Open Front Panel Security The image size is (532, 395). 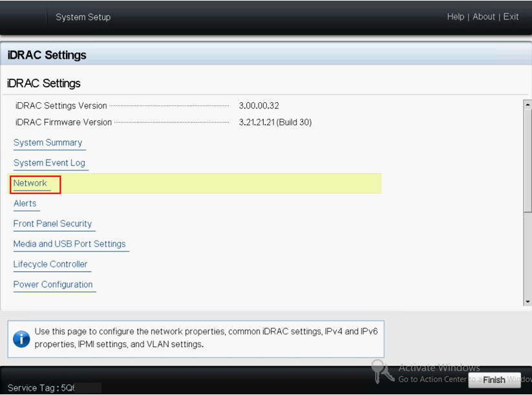point(52,224)
